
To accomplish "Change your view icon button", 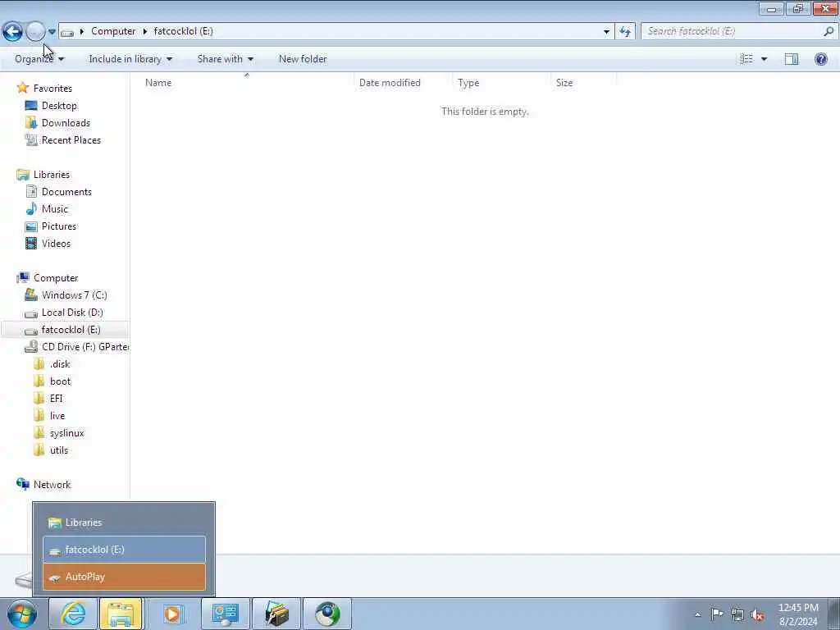I will (746, 59).
